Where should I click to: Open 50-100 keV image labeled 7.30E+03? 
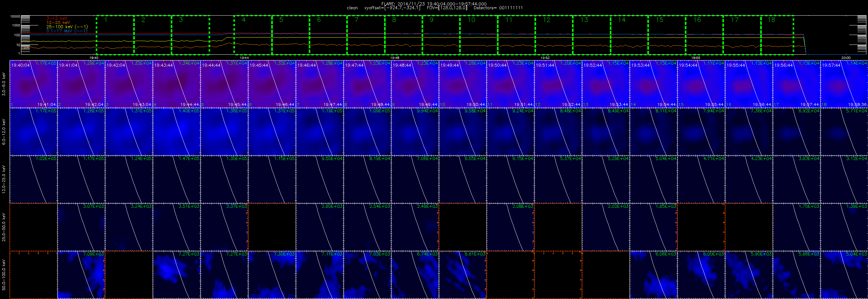272,275
